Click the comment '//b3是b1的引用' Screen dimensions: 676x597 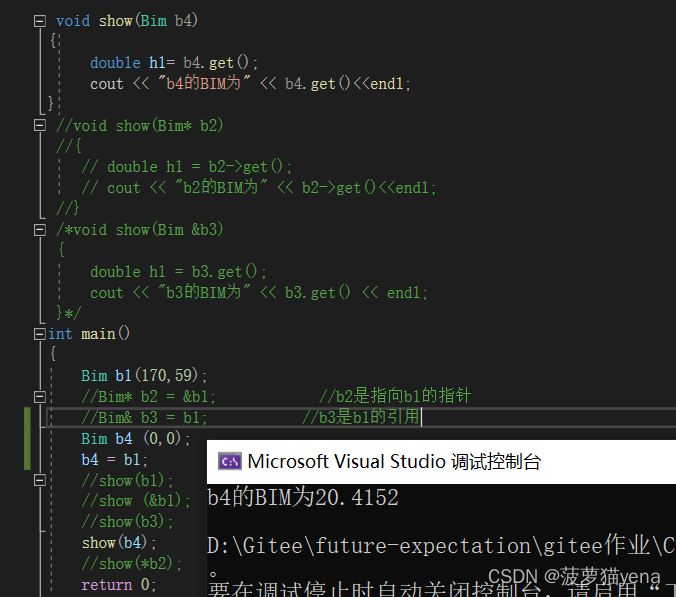(361, 417)
